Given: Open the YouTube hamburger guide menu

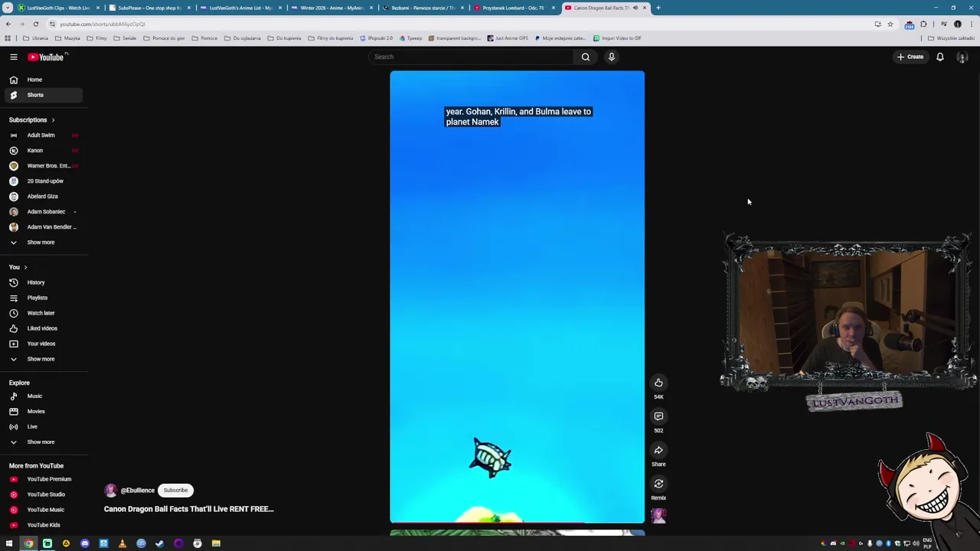Looking at the screenshot, I should [x=13, y=57].
